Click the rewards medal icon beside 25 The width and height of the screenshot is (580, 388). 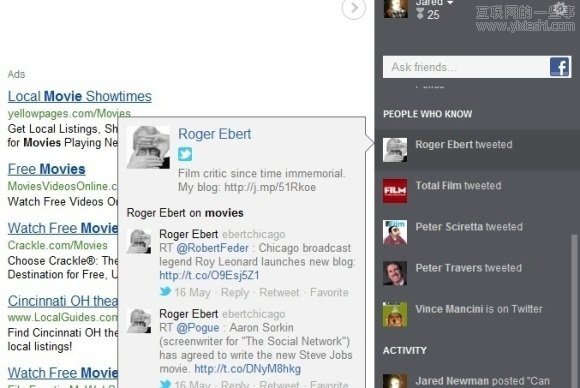tap(420, 14)
